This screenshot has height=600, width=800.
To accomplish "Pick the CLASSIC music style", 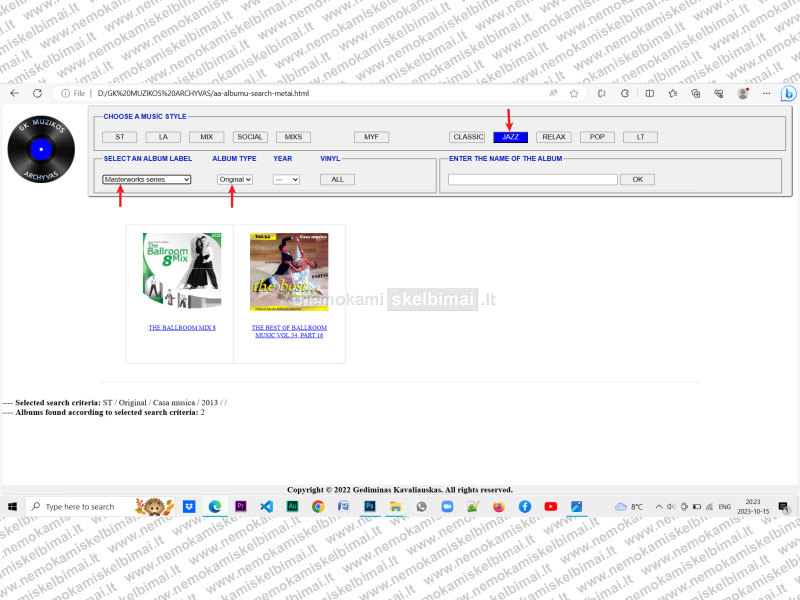I will pos(467,137).
